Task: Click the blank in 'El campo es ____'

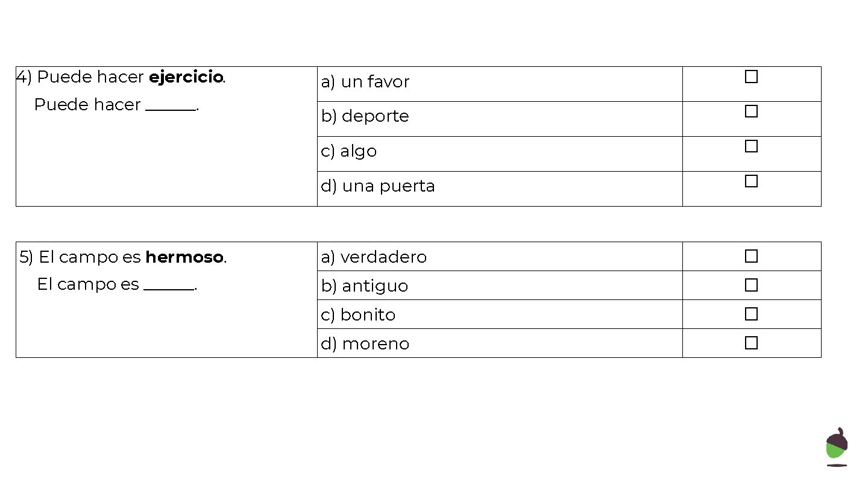Action: click(169, 287)
